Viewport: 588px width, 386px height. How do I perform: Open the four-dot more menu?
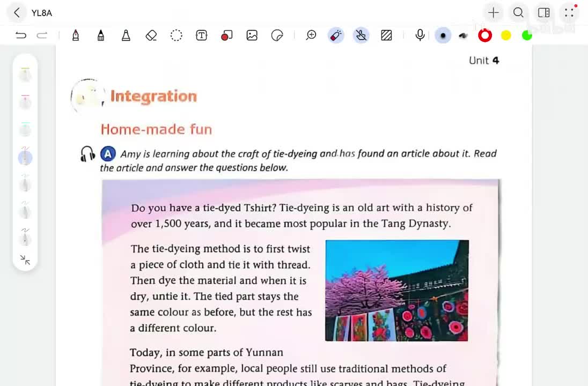tap(569, 13)
